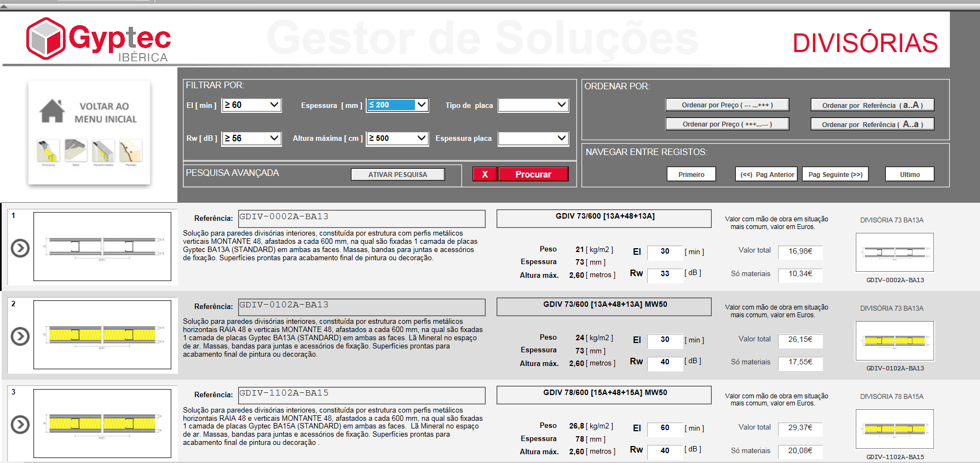Click the FILTRAR POR: label
This screenshot has width=980, height=463.
pos(215,85)
